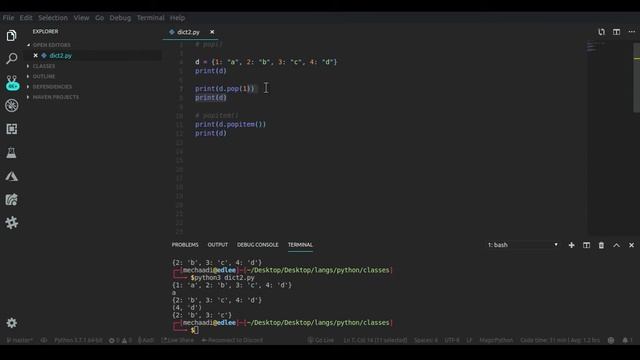Click UTF-8 encoding in status bar
This screenshot has height=360, width=640.
(451, 340)
